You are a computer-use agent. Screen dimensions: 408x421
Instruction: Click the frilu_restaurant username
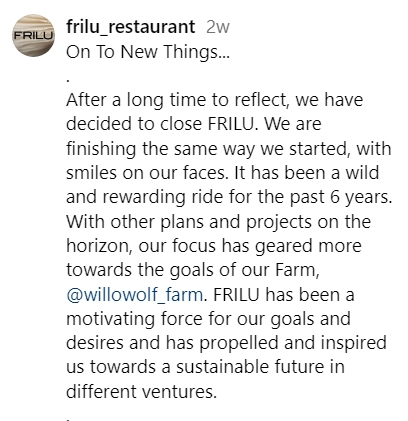point(131,27)
